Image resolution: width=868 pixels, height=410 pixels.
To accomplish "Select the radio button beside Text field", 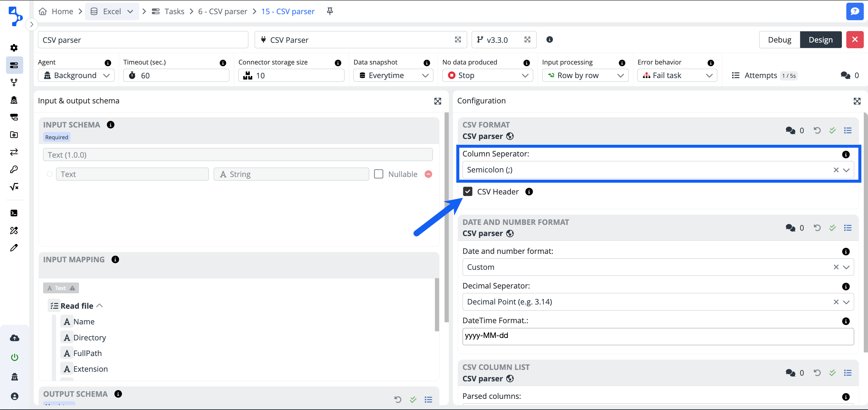I will point(49,174).
